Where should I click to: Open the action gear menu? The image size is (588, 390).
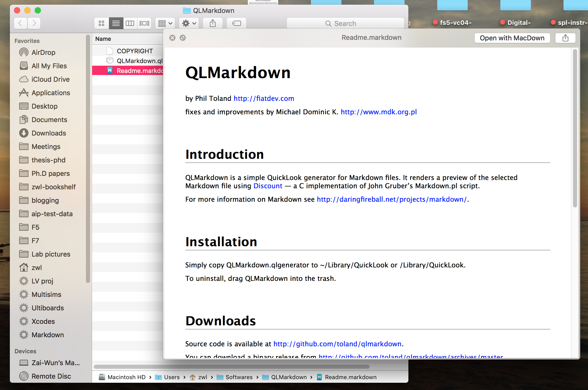click(x=189, y=23)
